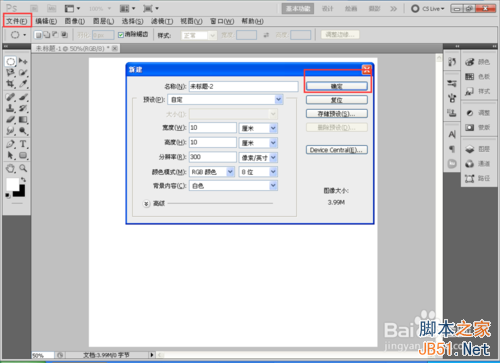The height and width of the screenshot is (363, 500).
Task: Choose the Horizontal Type tool
Action: [x=23, y=144]
